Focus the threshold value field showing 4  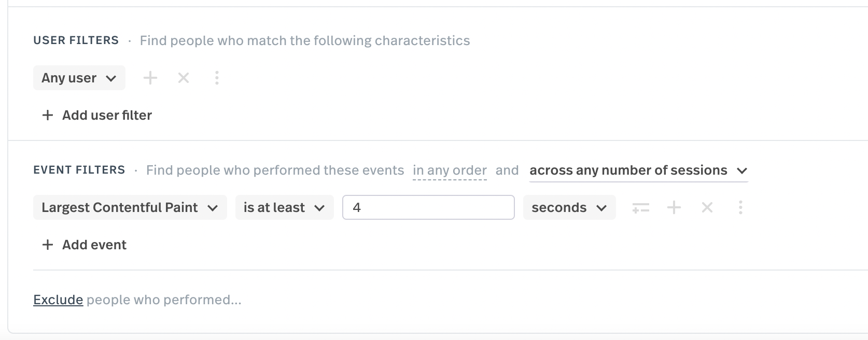click(x=428, y=207)
